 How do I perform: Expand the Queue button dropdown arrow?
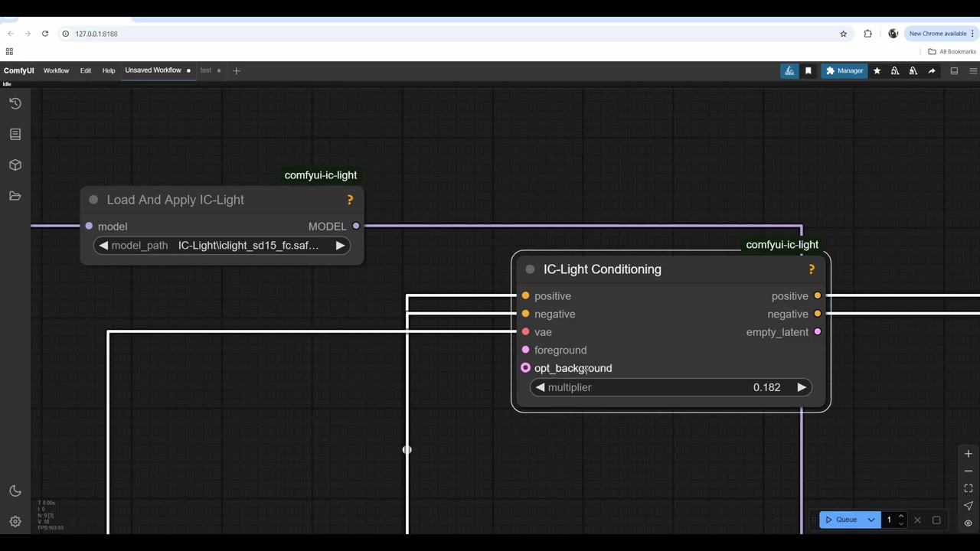tap(871, 520)
